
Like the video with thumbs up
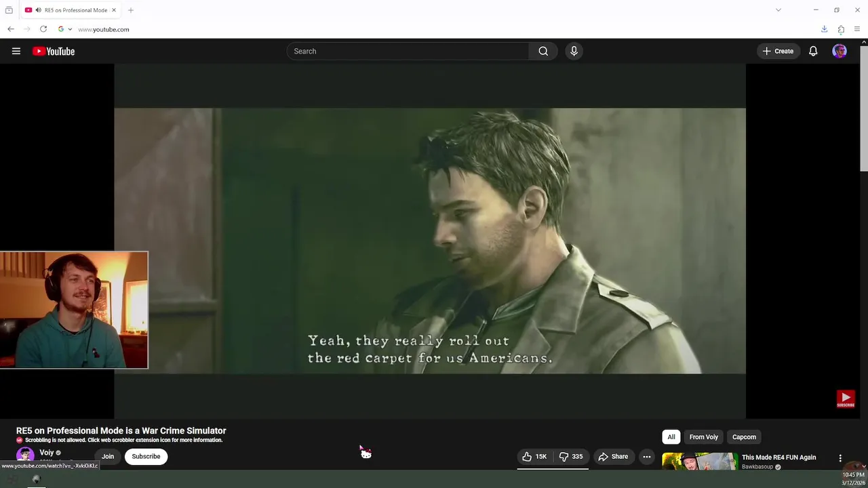pyautogui.click(x=536, y=456)
